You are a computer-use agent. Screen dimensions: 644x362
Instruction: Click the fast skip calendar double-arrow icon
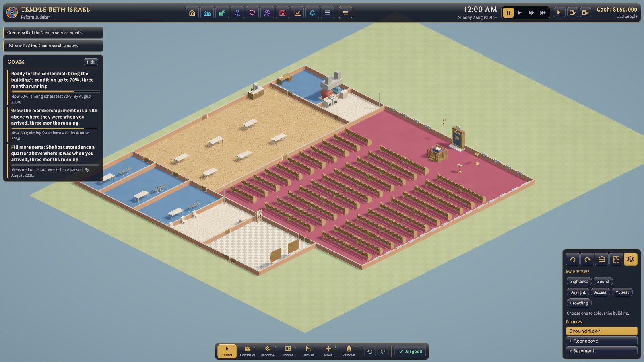tap(585, 12)
